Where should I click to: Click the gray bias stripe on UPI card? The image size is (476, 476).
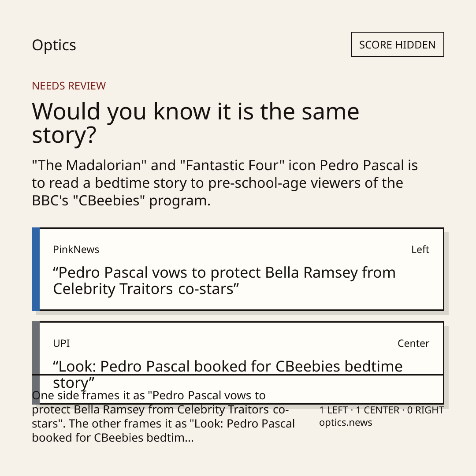[36, 363]
